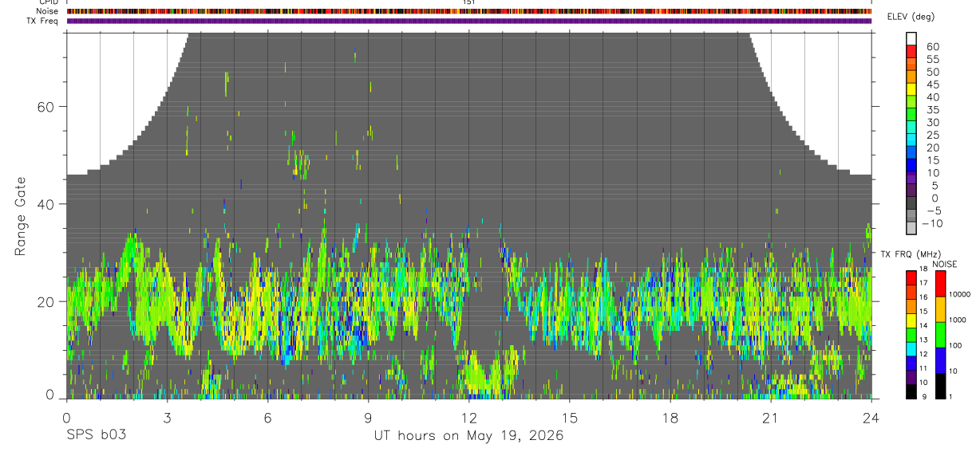Click the '55' label on the ELEV colorbar
This screenshot has width=980, height=452.
point(933,60)
